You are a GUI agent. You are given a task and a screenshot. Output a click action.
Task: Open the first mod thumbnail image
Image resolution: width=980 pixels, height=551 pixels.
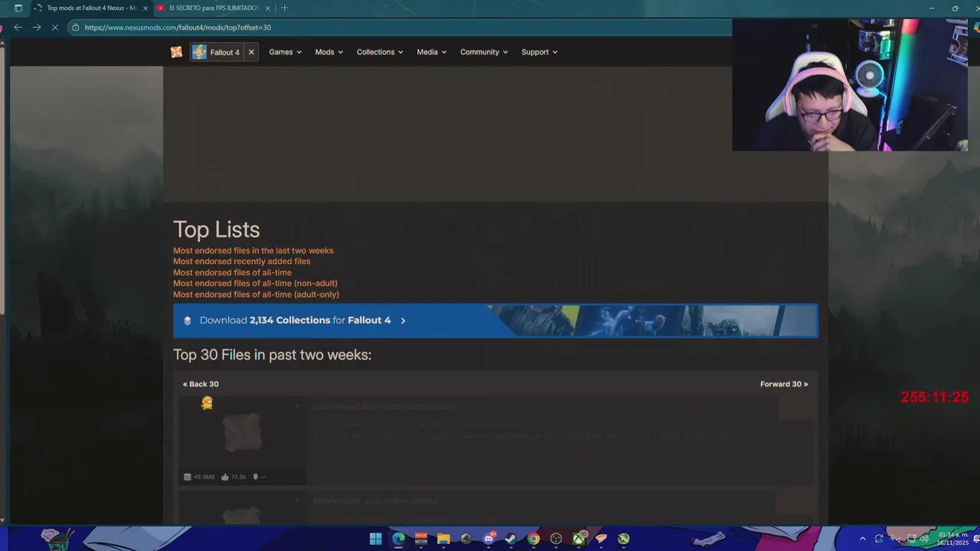click(242, 432)
